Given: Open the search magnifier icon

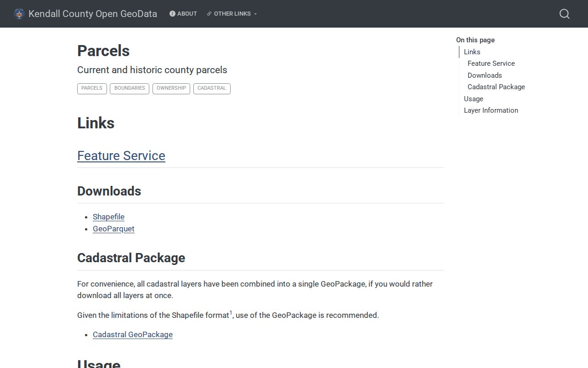Looking at the screenshot, I should point(565,14).
